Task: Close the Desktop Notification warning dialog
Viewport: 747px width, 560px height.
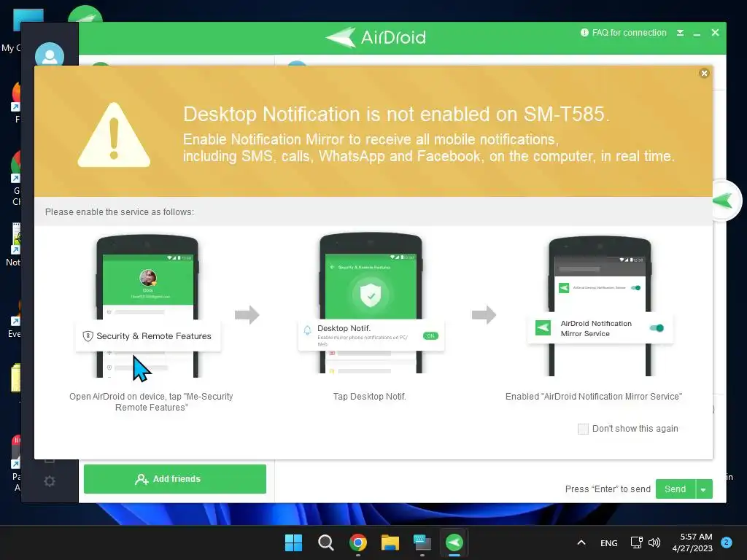Action: [704, 74]
